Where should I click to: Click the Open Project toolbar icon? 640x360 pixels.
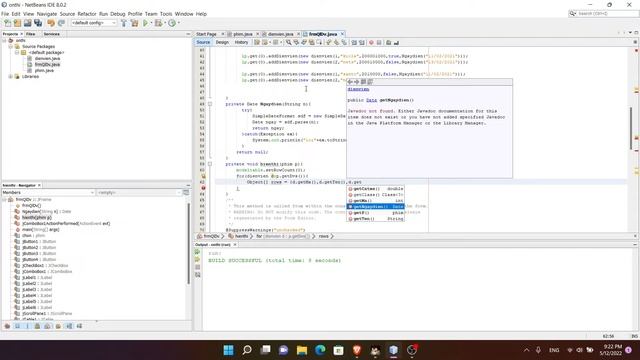28,23
